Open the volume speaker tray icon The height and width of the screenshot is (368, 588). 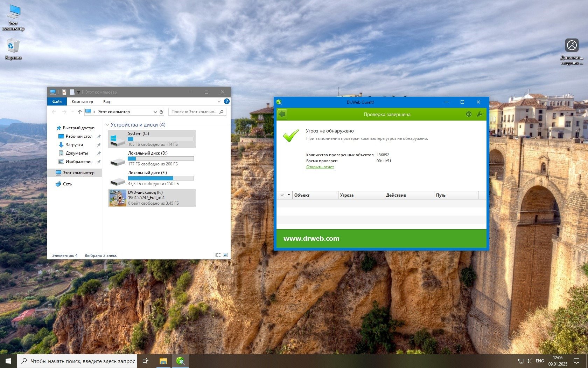[x=529, y=361]
